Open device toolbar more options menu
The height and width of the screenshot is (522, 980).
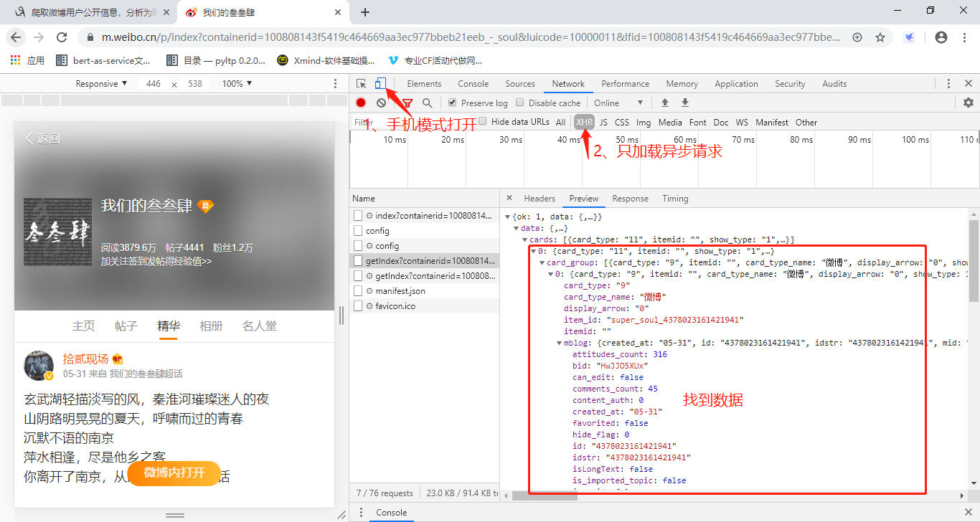(335, 84)
